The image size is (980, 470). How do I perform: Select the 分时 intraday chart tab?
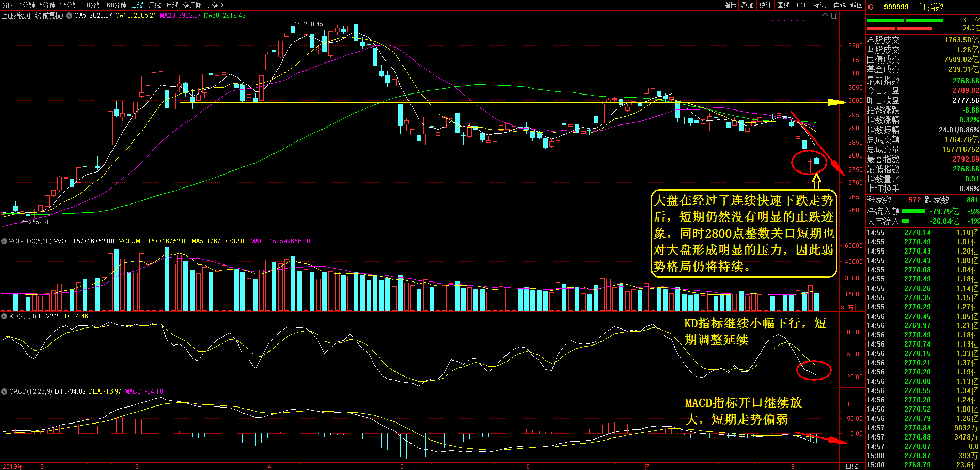(x=8, y=5)
